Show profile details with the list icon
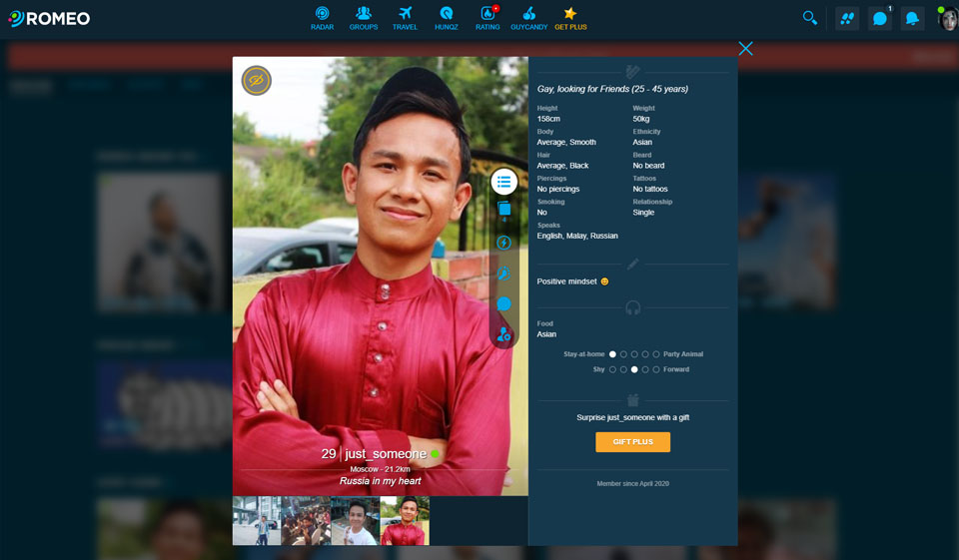959x560 pixels. coord(503,182)
